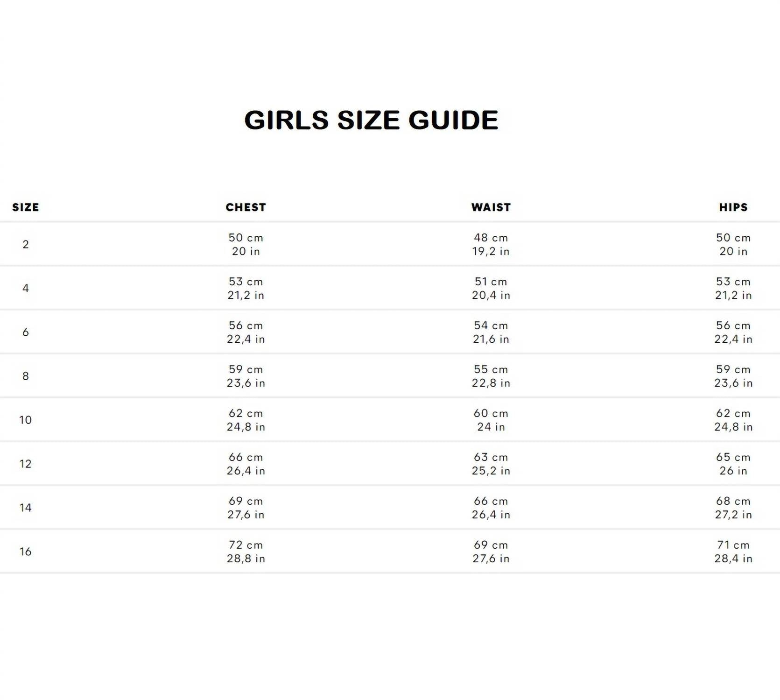780x700 pixels.
Task: Select the size 12 row label
Action: [x=26, y=464]
